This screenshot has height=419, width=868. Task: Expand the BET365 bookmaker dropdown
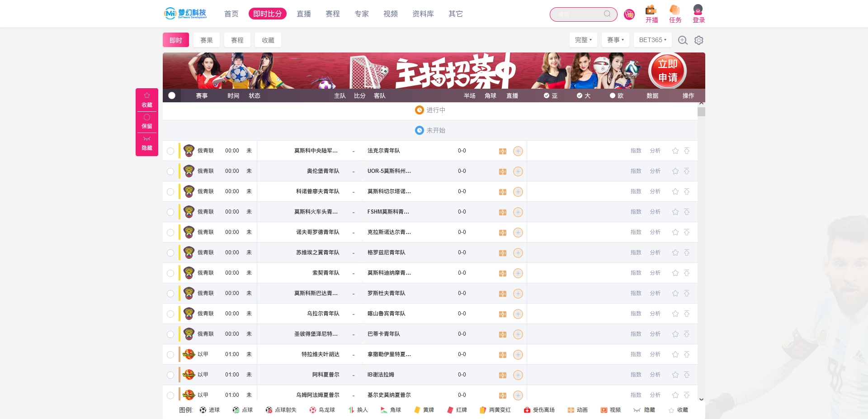[x=652, y=40]
